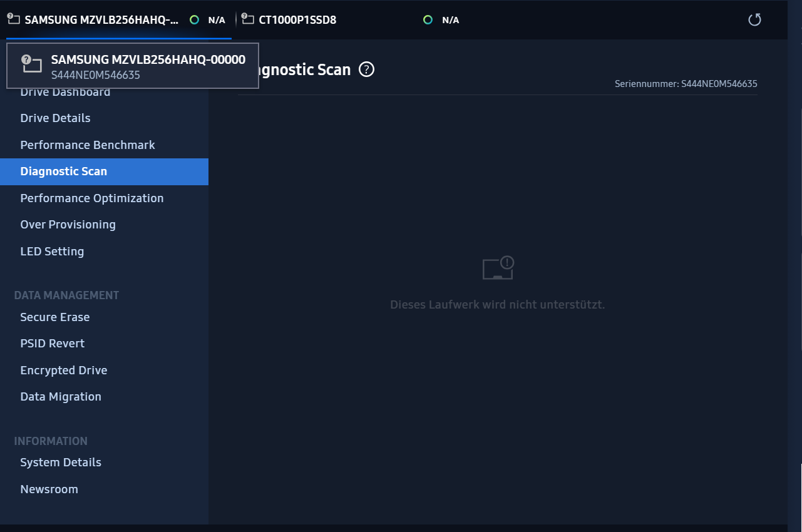Click 'Dieses Laufwerk wird nicht unterstützt' message
This screenshot has height=532, width=802.
pyautogui.click(x=498, y=305)
